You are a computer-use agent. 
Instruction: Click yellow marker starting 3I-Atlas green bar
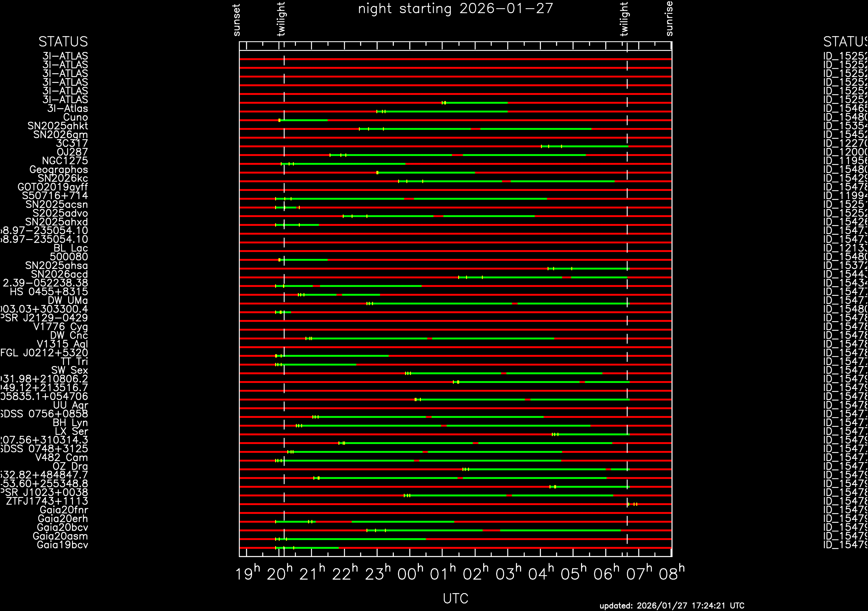377,112
